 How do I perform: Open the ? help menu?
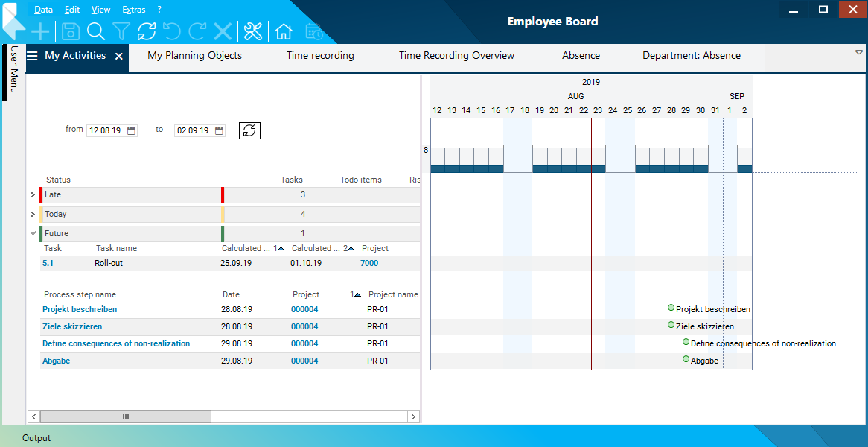[159, 10]
